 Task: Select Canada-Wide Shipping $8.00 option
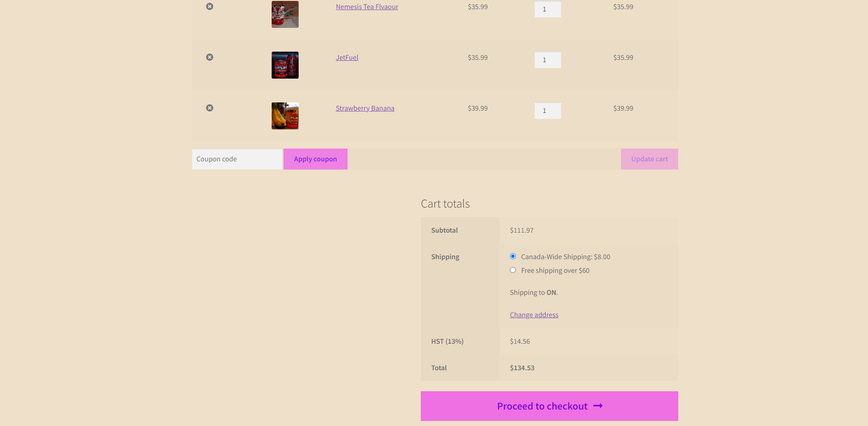(513, 256)
